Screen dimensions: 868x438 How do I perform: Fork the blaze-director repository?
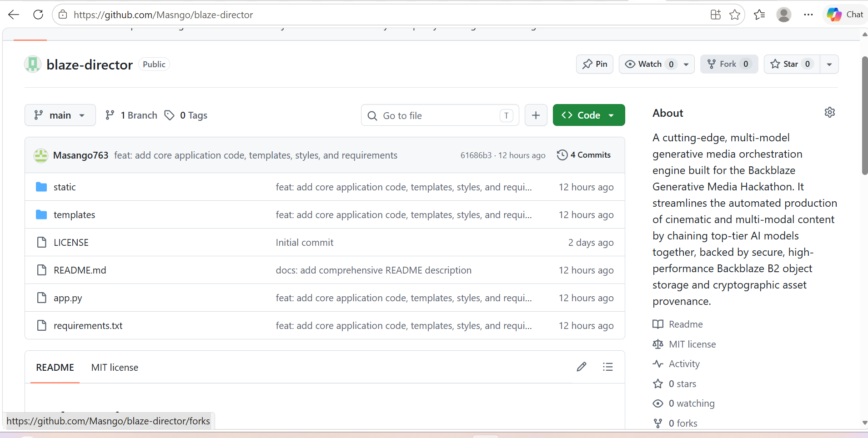pyautogui.click(x=729, y=64)
